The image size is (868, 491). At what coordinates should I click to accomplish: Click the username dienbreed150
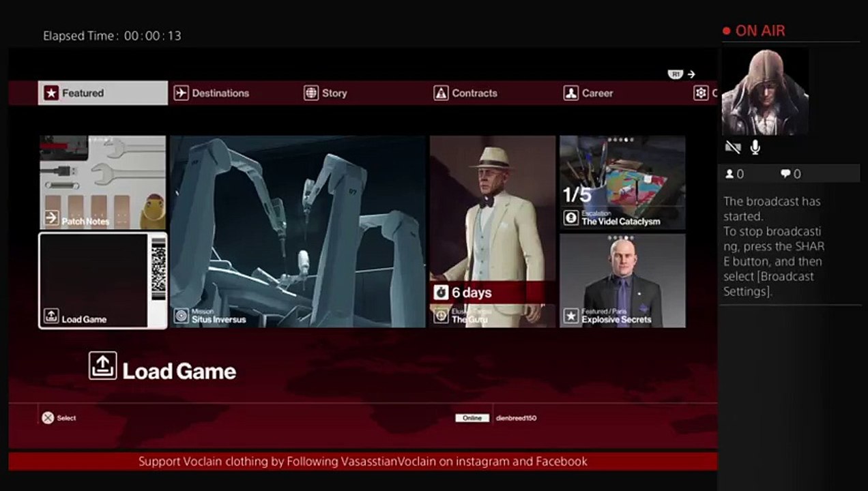(516, 418)
